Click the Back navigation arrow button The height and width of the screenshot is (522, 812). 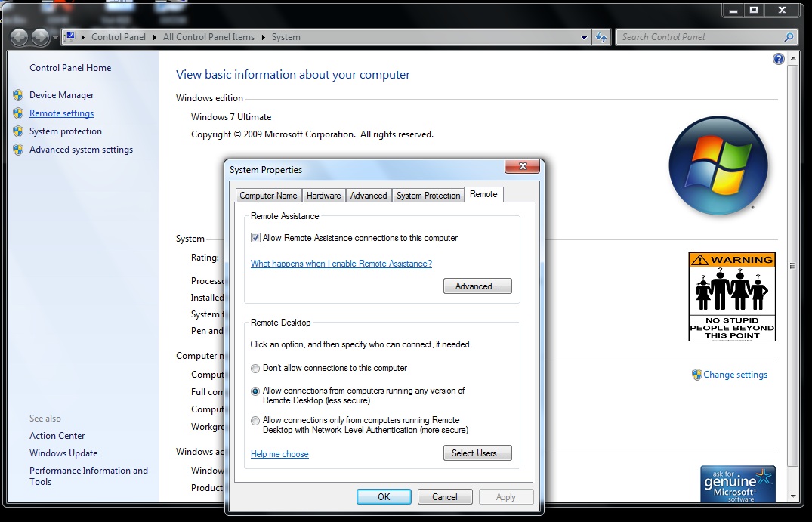click(x=19, y=37)
